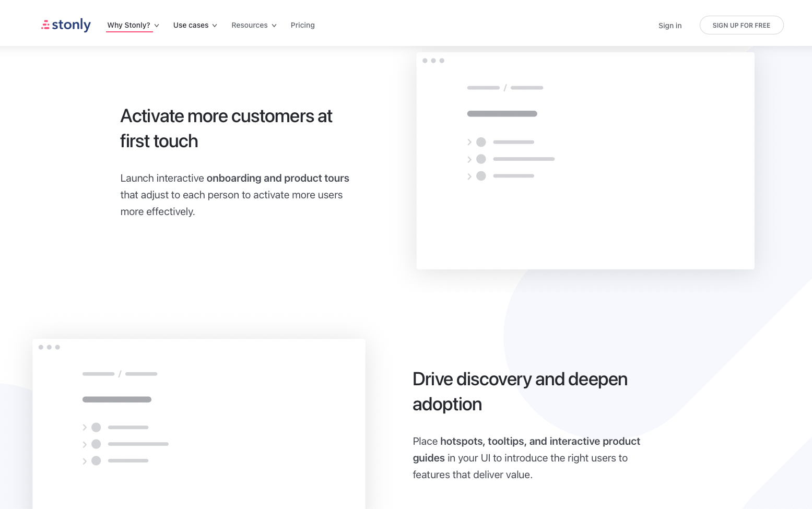Expand the Resources menu
Image resolution: width=812 pixels, height=509 pixels.
254,25
